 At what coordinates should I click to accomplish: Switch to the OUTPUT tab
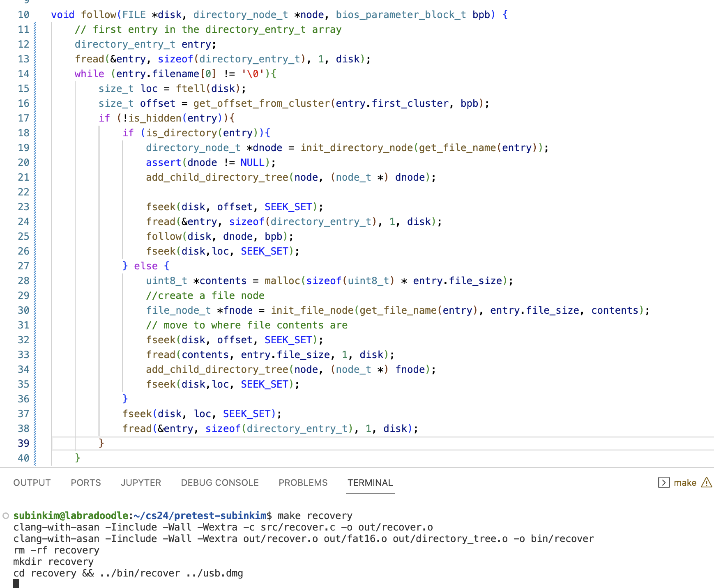[x=32, y=482]
